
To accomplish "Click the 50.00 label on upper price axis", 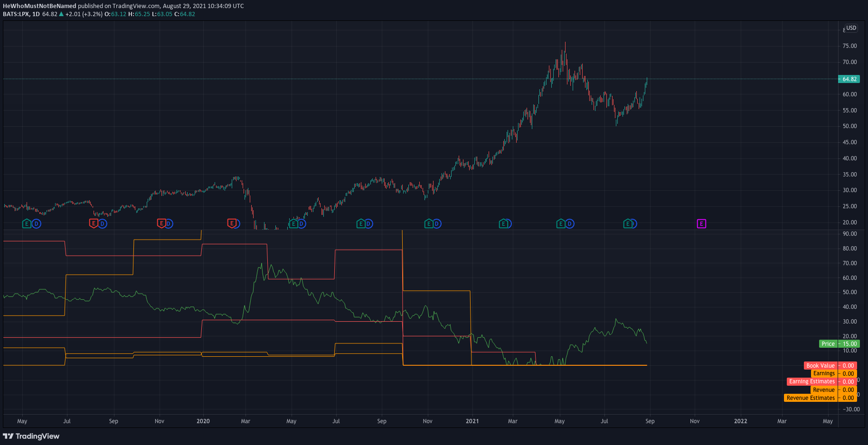I will click(x=849, y=126).
